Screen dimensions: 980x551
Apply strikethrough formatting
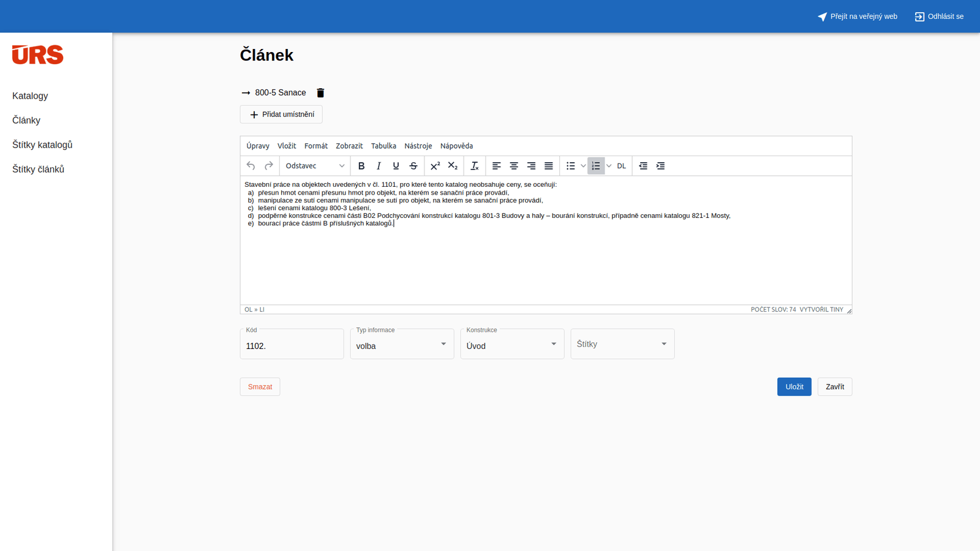[413, 166]
